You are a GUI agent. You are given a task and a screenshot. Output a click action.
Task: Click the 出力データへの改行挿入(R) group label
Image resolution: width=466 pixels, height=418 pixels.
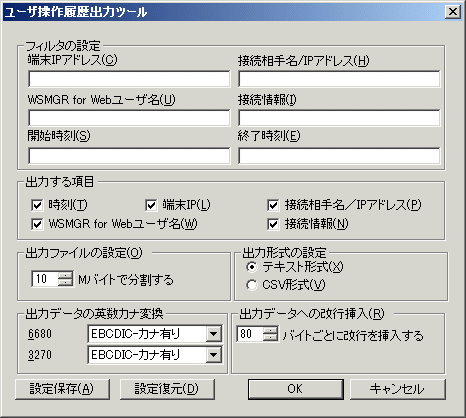point(312,314)
